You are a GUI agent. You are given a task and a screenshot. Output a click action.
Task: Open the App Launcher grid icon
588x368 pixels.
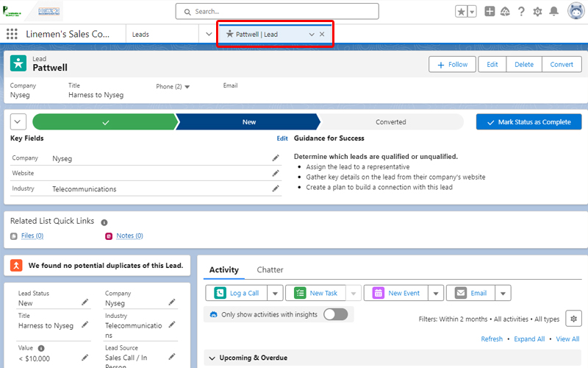[12, 34]
